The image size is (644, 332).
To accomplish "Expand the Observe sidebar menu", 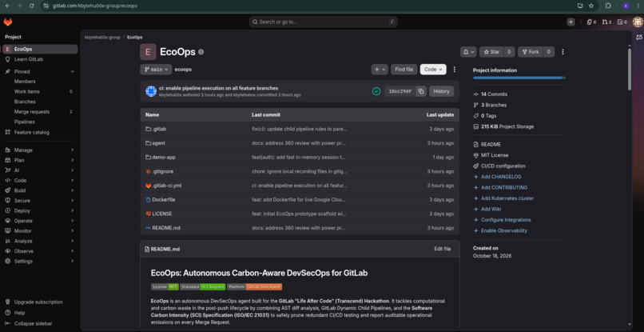I will pos(39,251).
